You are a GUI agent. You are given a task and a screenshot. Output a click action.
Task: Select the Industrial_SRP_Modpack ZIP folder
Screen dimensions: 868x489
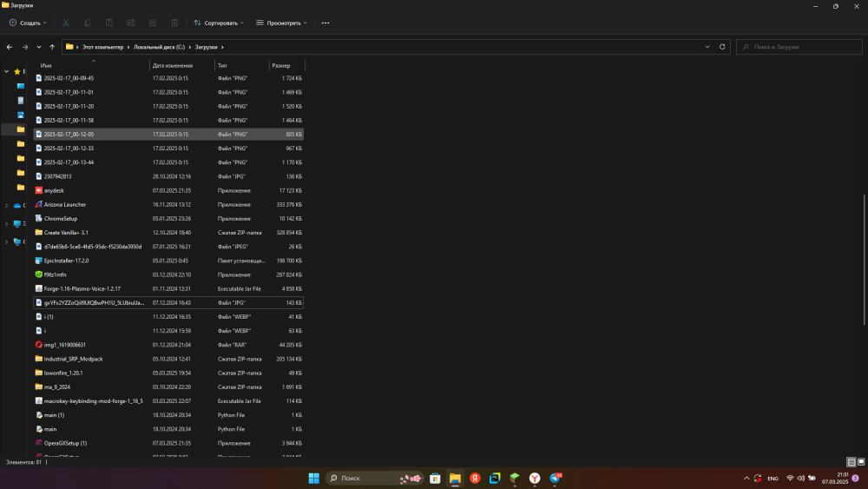click(168, 359)
